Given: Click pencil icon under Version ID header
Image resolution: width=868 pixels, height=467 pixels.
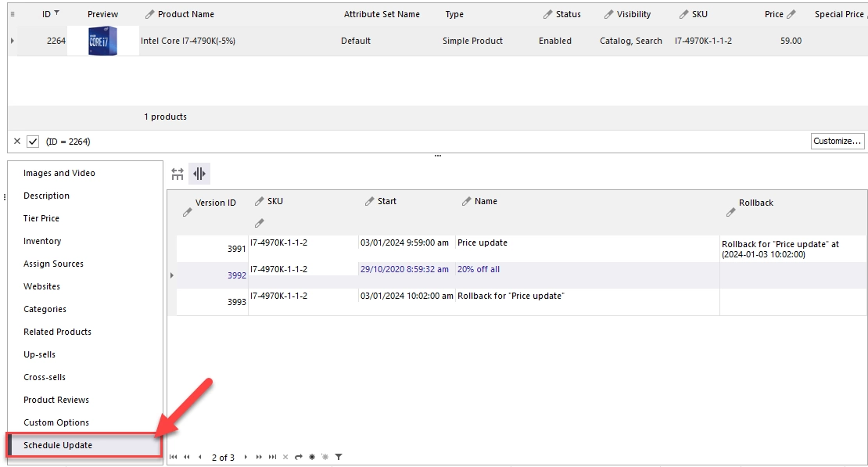Looking at the screenshot, I should pyautogui.click(x=187, y=213).
